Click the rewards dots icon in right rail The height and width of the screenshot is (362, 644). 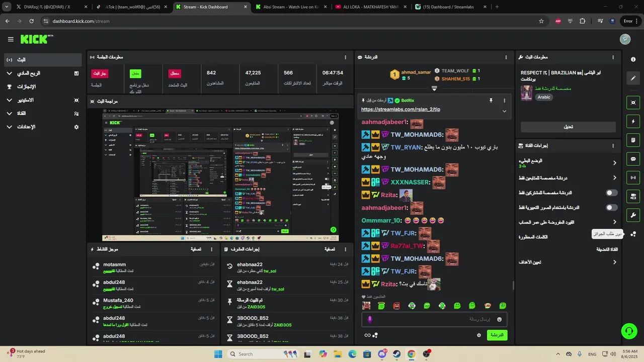click(633, 234)
